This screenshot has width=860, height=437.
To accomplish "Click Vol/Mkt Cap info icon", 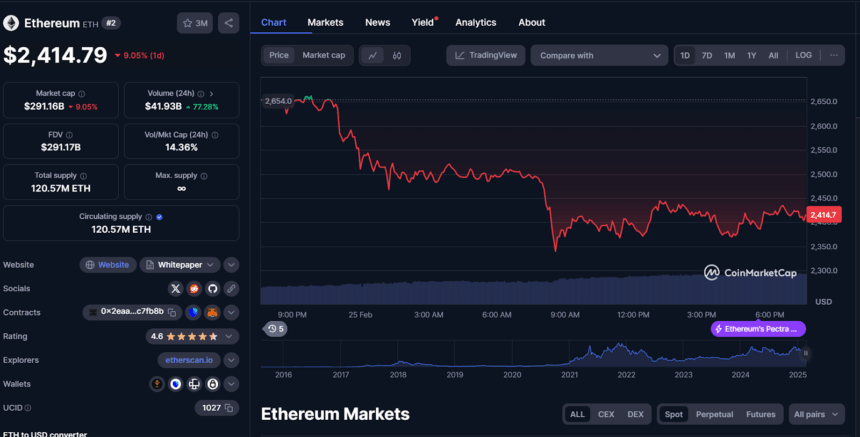I will (215, 135).
